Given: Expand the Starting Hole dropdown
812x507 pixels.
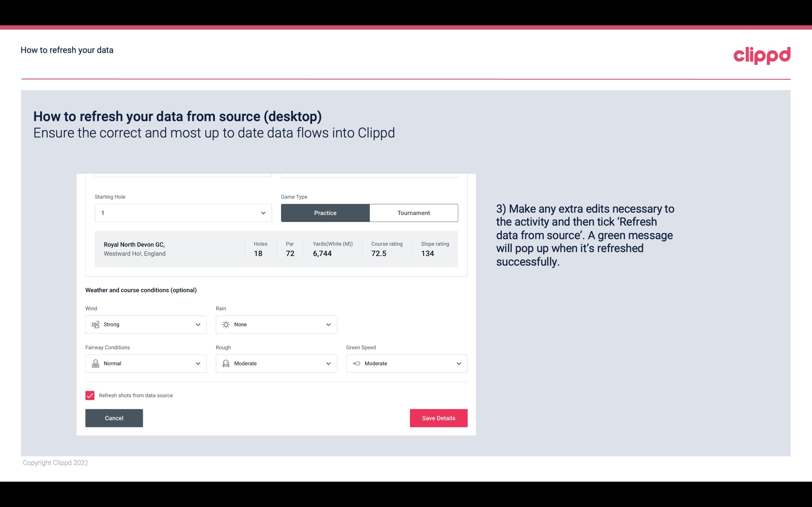Looking at the screenshot, I should coord(262,213).
